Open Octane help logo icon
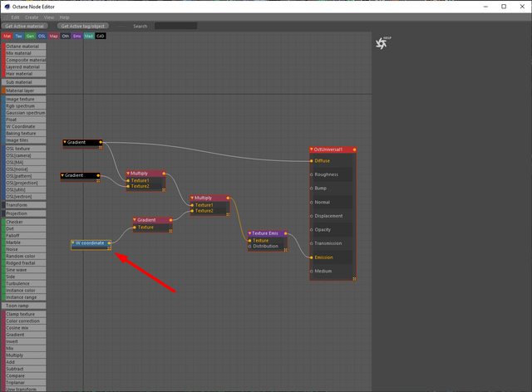This screenshot has width=532, height=392. 382,43
